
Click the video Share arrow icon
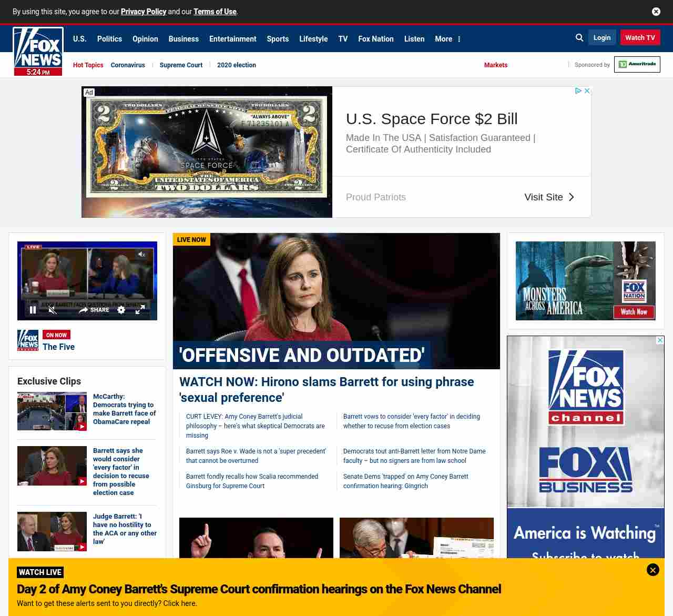click(84, 310)
